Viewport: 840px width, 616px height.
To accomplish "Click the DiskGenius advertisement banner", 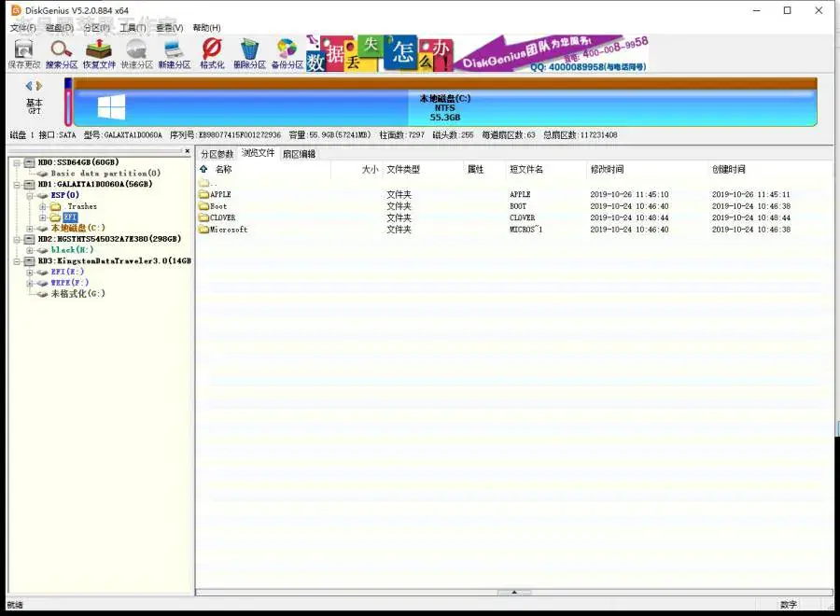I will coord(477,53).
